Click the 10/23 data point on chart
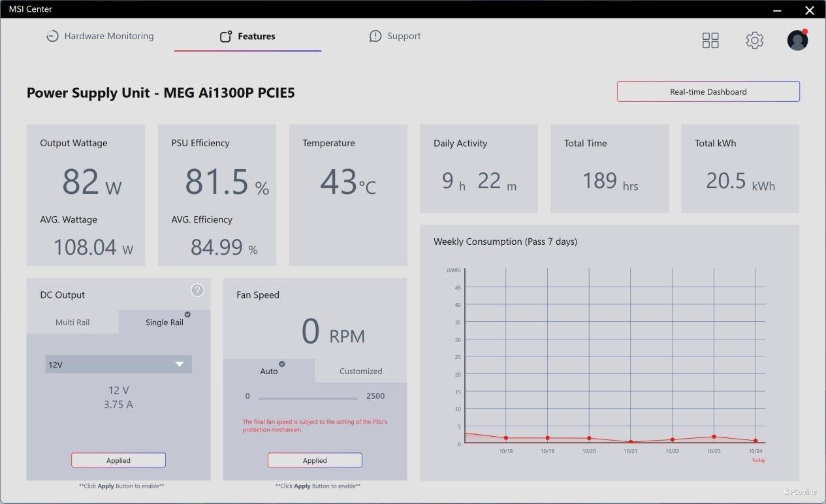This screenshot has height=504, width=826. click(714, 437)
